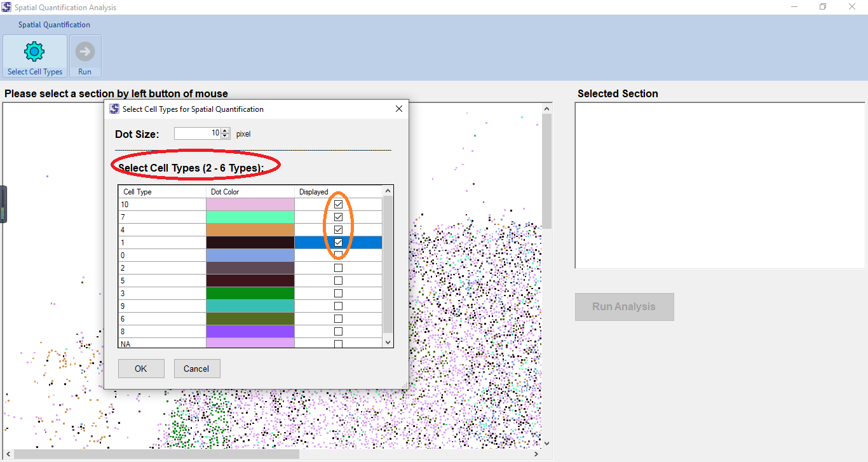Click the Run arrow icon in toolbar
868x462 pixels.
(x=85, y=51)
